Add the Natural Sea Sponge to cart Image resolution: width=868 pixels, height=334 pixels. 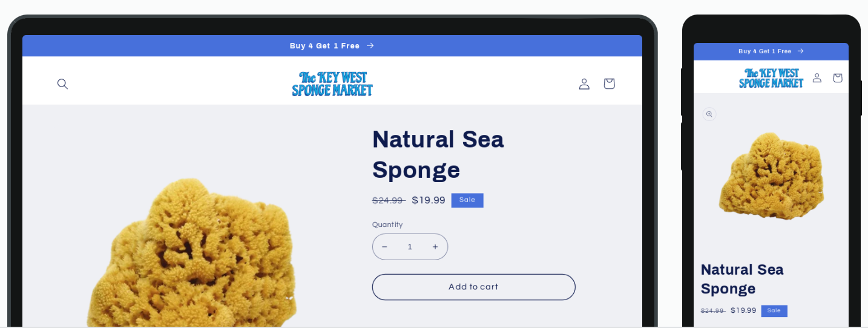473,287
